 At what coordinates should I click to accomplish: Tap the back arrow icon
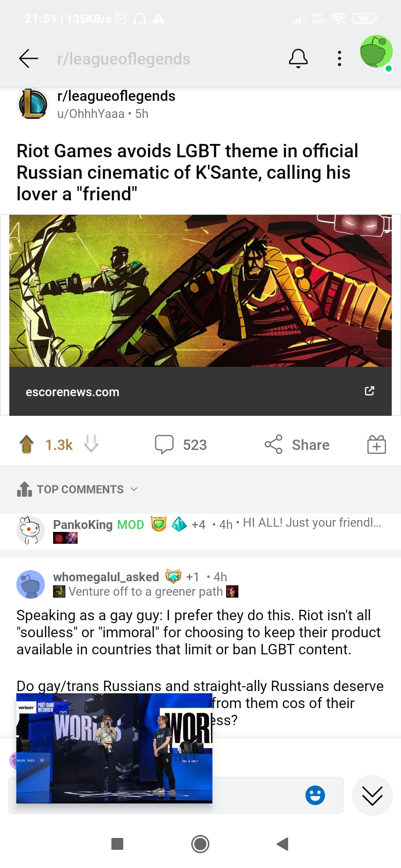click(x=29, y=58)
